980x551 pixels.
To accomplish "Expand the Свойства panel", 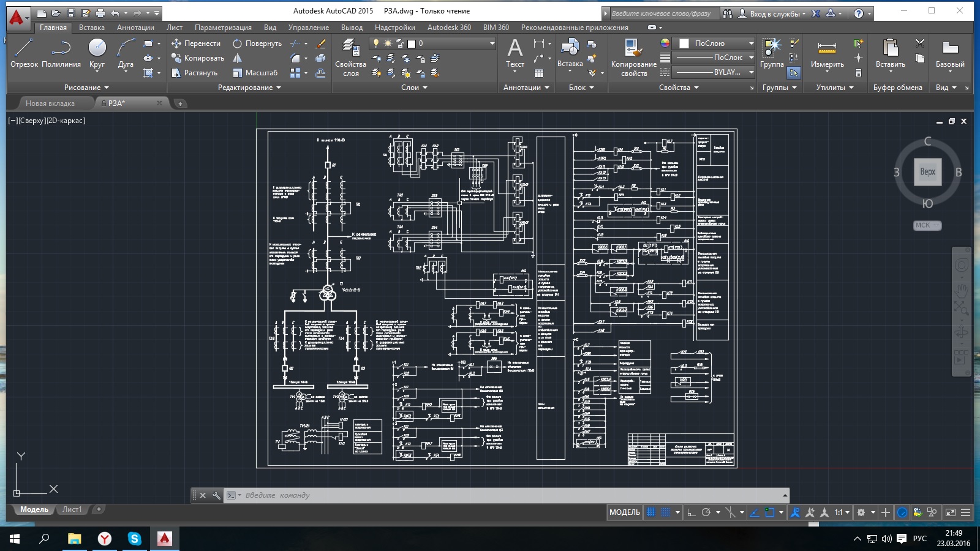I will point(679,88).
